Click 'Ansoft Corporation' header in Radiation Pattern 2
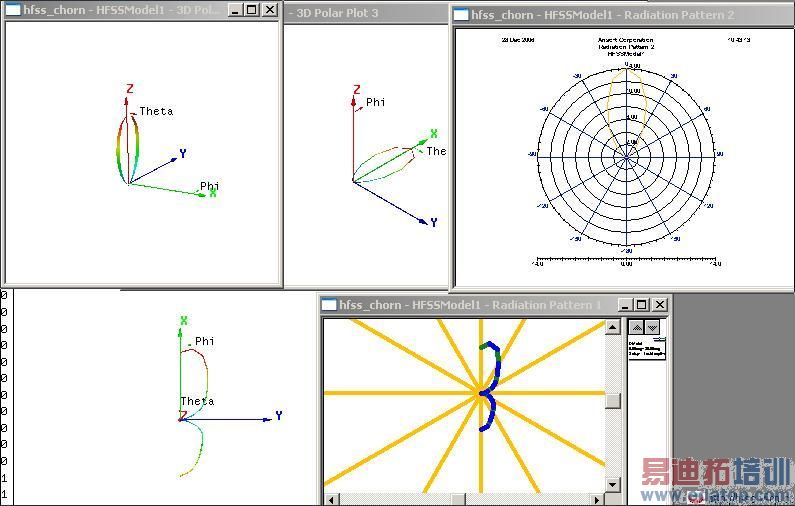Image resolution: width=795 pixels, height=506 pixels. coord(626,40)
